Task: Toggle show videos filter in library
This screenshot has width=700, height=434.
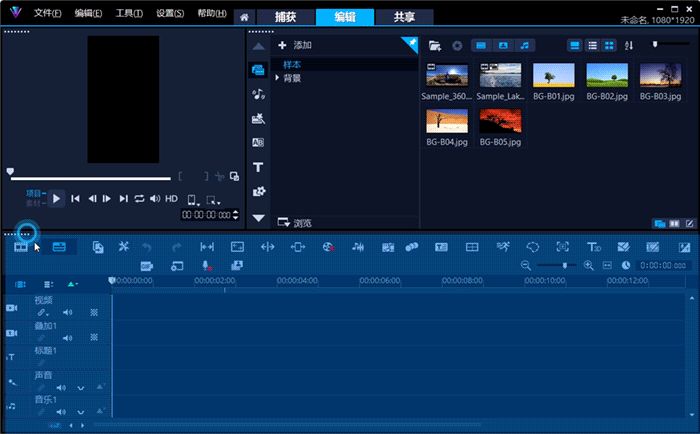Action: tap(481, 46)
